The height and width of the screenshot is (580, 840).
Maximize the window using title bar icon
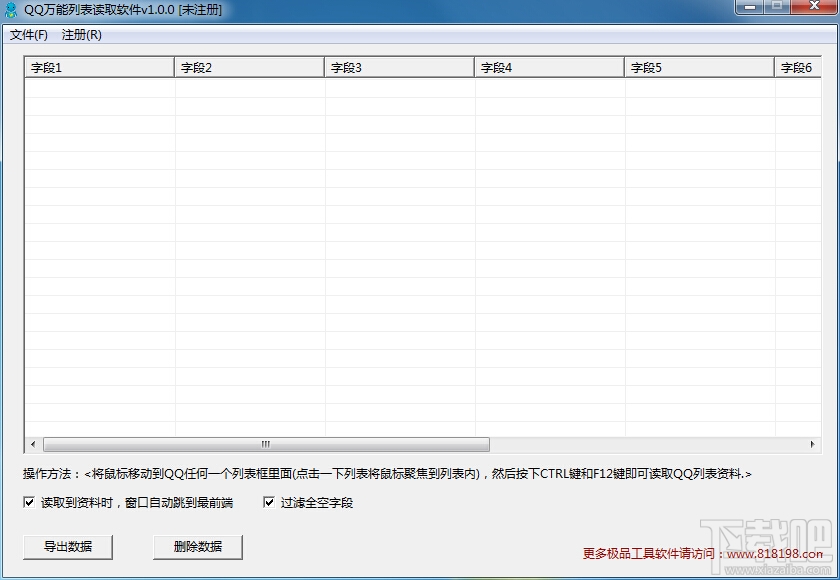coord(777,6)
